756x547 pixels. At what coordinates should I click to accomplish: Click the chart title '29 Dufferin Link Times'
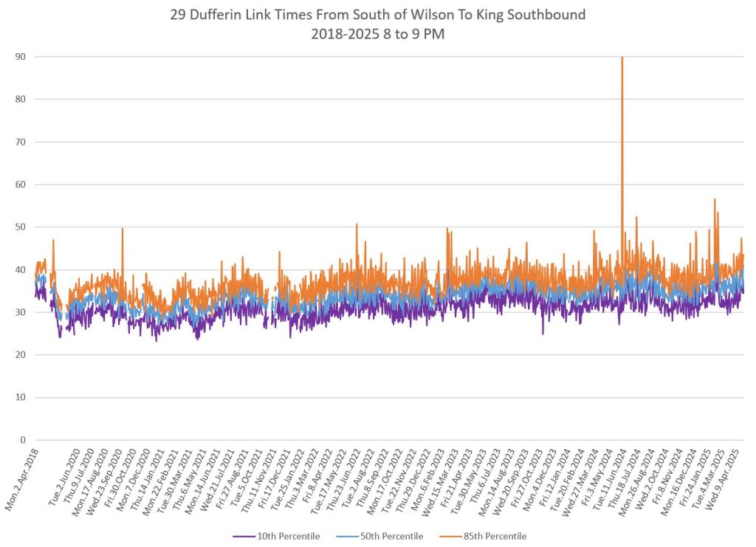click(x=377, y=13)
